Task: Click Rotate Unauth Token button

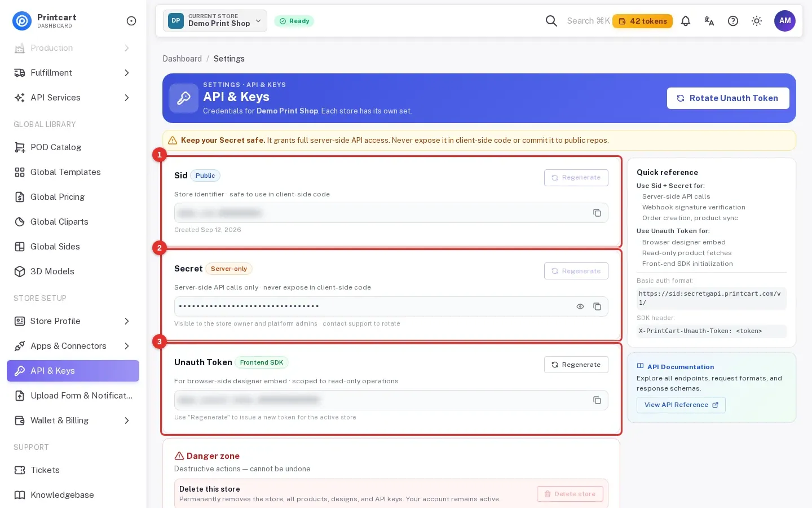Action: pyautogui.click(x=728, y=98)
